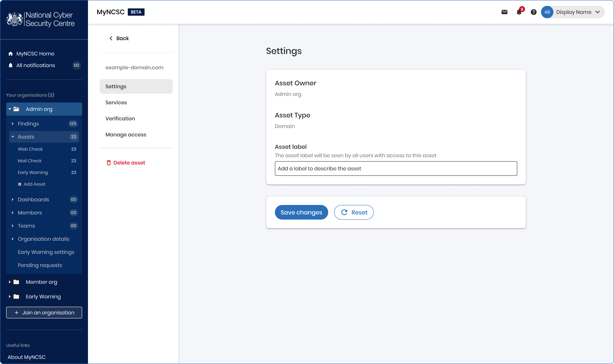The height and width of the screenshot is (364, 614).
Task: Click the National Cyber Security Centre logo
Action: point(41,19)
